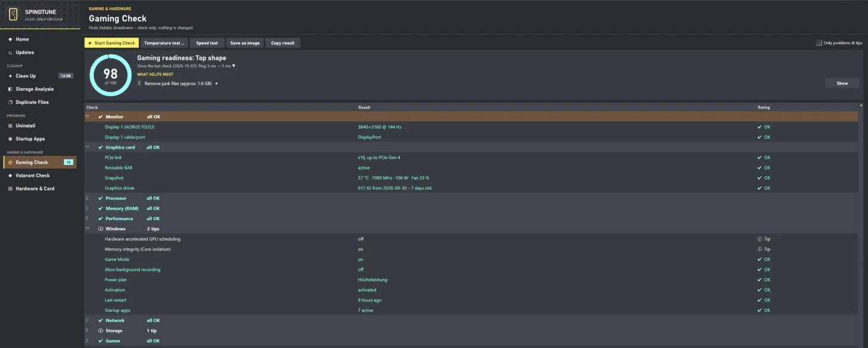Click the results list vertical scrollbar

point(861,224)
